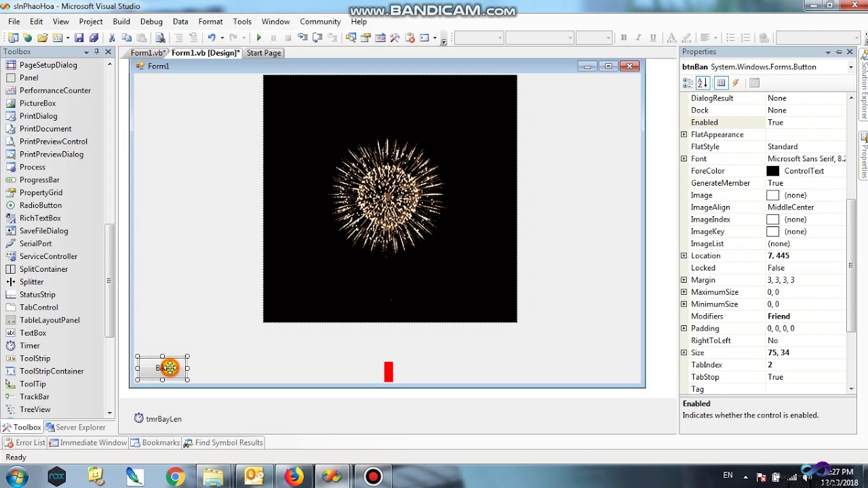
Task: Select the tmrBayLen timer component
Action: coord(158,419)
